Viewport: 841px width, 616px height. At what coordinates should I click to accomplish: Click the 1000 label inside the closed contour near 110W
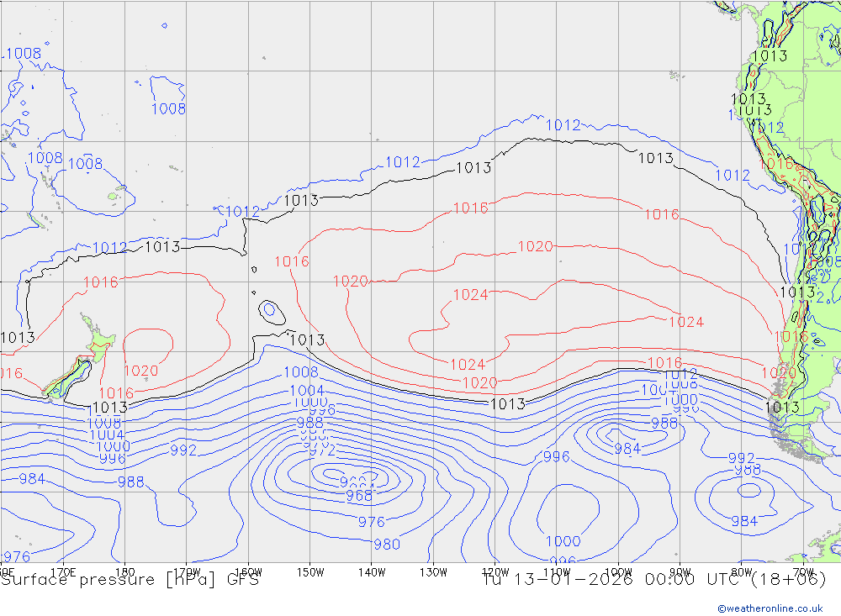[x=563, y=541]
